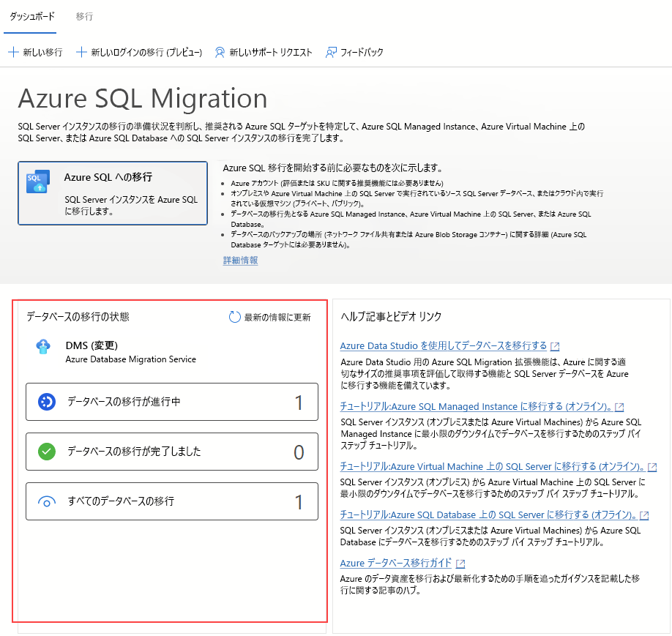Open tutorial for Azure Virtual Machine 上の SQL Server
672x636 pixels.
pos(492,466)
